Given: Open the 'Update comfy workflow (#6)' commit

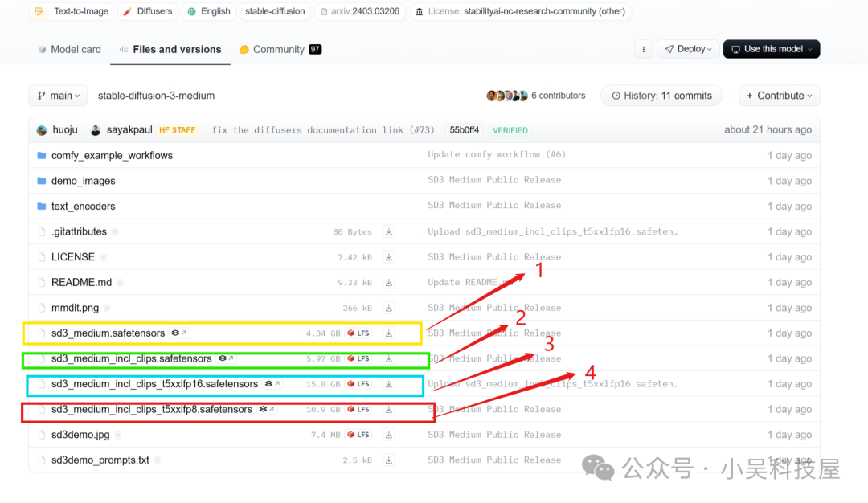Looking at the screenshot, I should pyautogui.click(x=497, y=155).
